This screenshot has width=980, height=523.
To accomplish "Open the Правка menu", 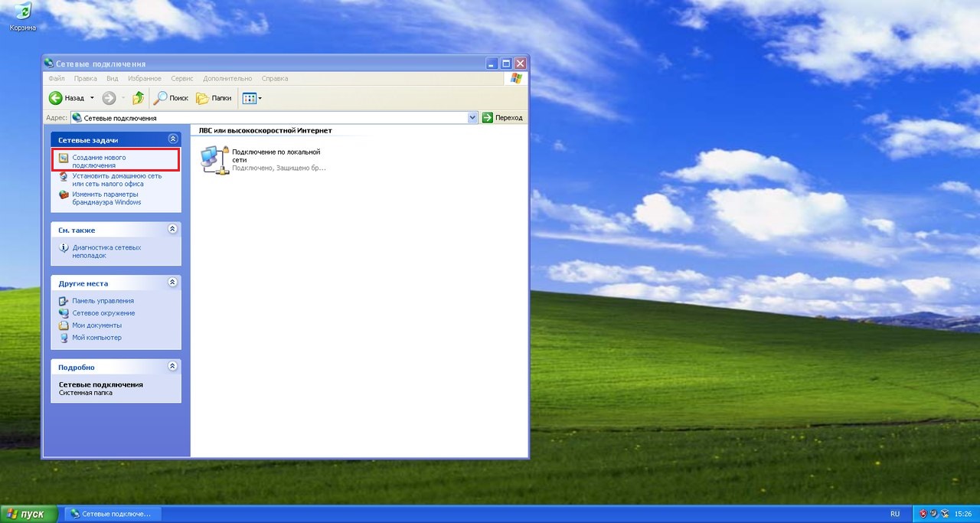I will 86,79.
